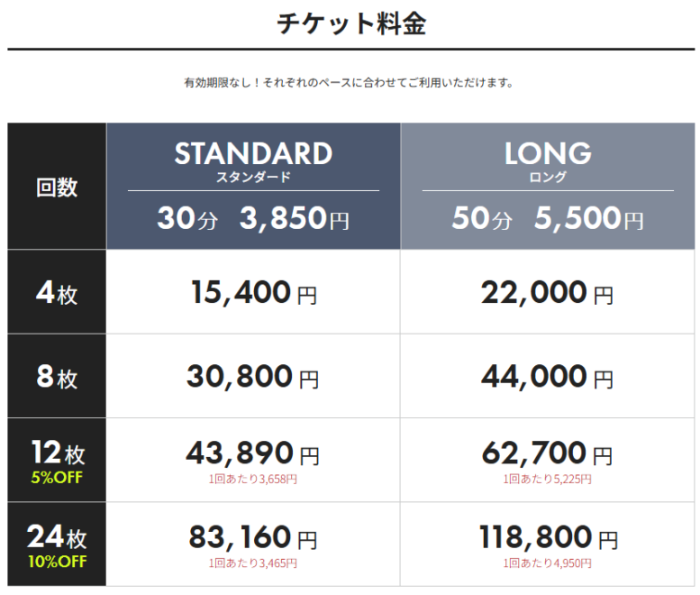Click the 5%OFF discount label
Image resolution: width=700 pixels, height=595 pixels.
[x=57, y=478]
